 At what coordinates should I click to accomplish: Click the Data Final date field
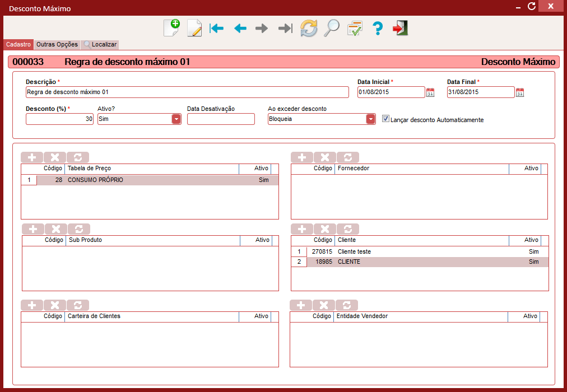click(481, 92)
